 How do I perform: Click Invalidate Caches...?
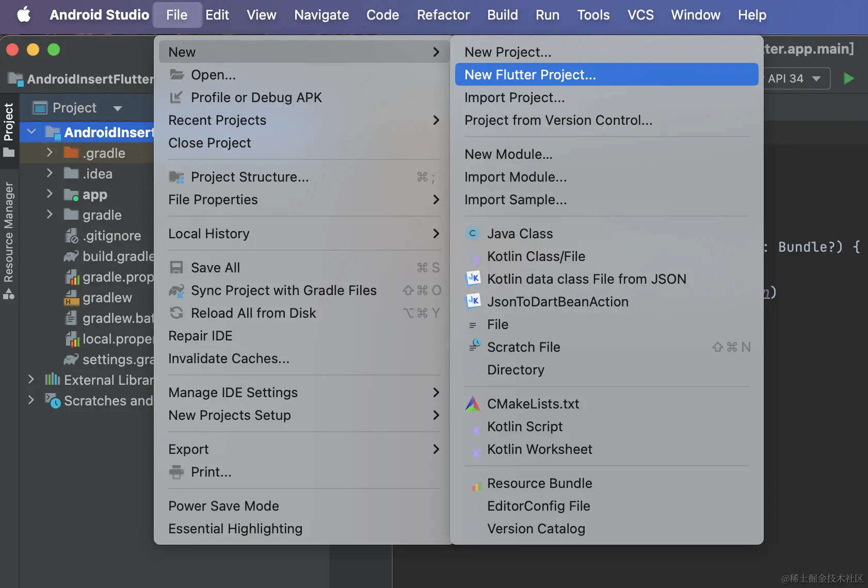(x=304, y=358)
